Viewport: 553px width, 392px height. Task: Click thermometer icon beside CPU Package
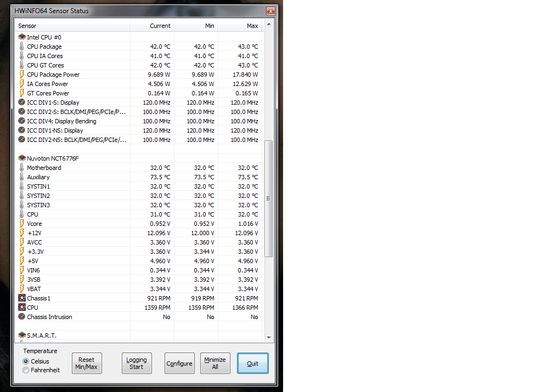point(21,46)
